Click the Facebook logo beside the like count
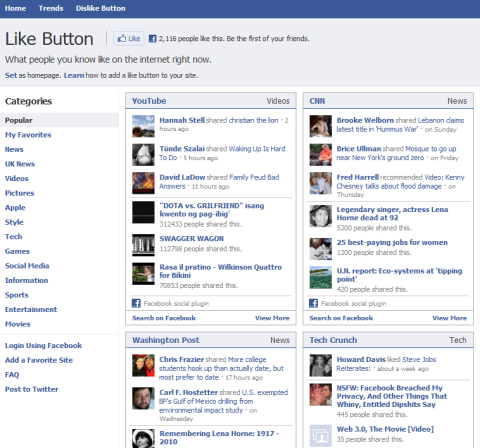The height and width of the screenshot is (448, 480). click(152, 39)
